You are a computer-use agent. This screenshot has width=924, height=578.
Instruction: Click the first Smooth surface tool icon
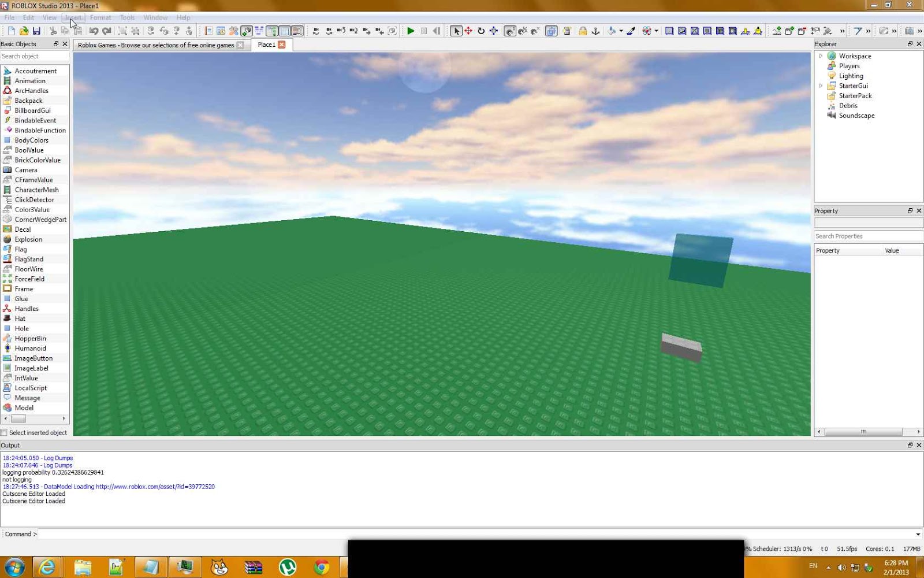669,31
